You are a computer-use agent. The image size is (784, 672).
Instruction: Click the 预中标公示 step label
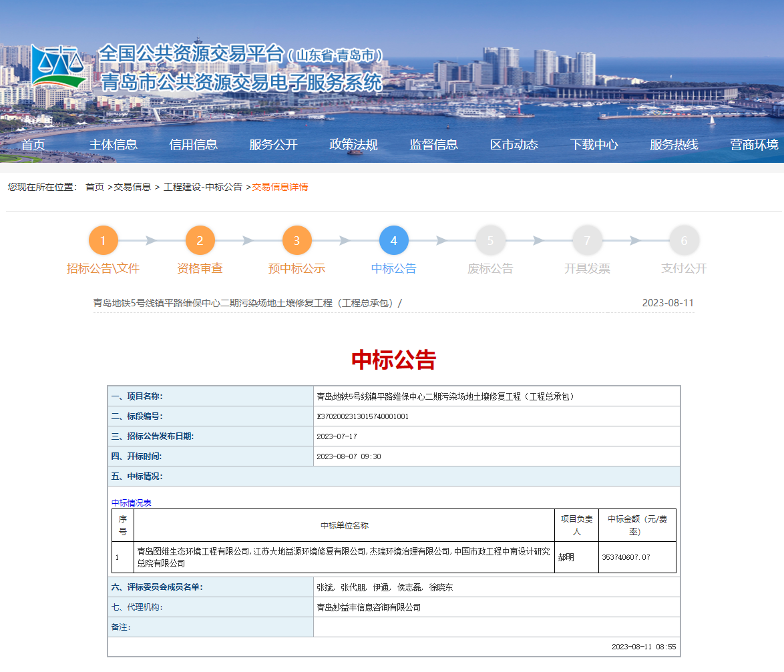pos(297,269)
